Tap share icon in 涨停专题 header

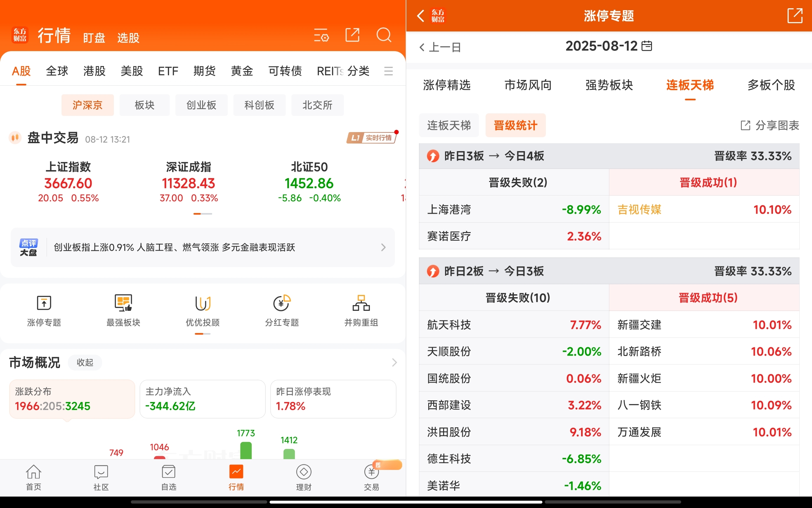[795, 16]
